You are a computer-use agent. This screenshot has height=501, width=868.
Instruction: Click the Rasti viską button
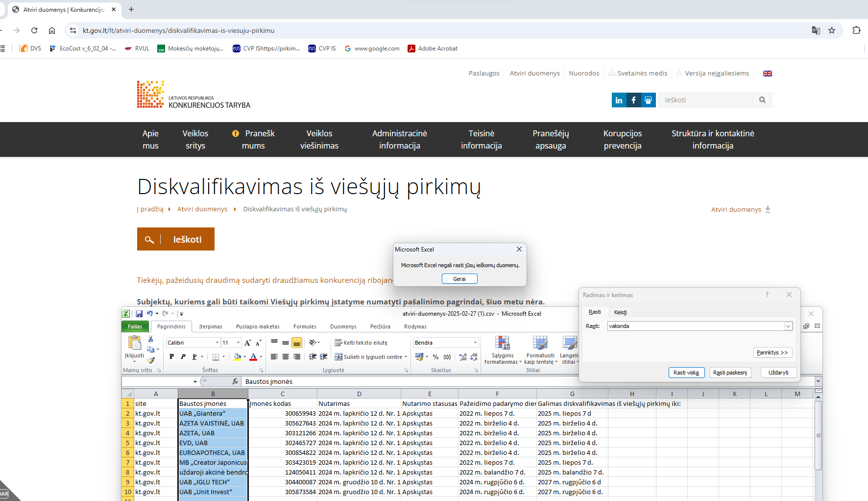point(686,373)
